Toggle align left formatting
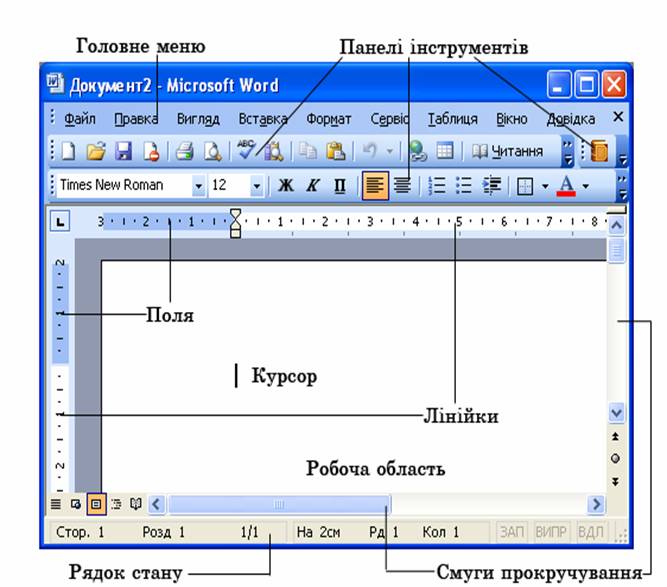Image resolution: width=667 pixels, height=587 pixels. pyautogui.click(x=375, y=185)
